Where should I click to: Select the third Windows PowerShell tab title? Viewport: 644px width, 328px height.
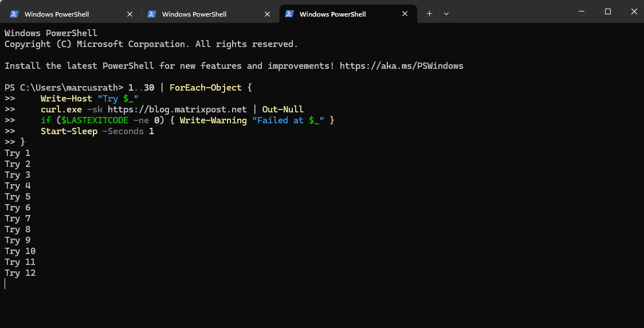pos(332,14)
